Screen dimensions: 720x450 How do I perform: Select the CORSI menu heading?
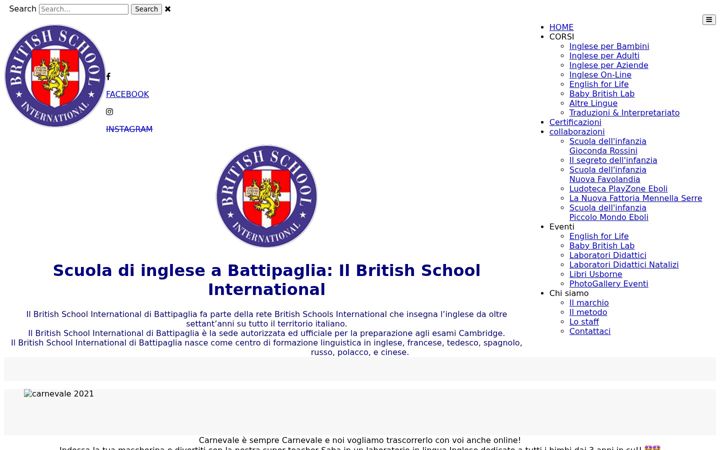click(562, 37)
